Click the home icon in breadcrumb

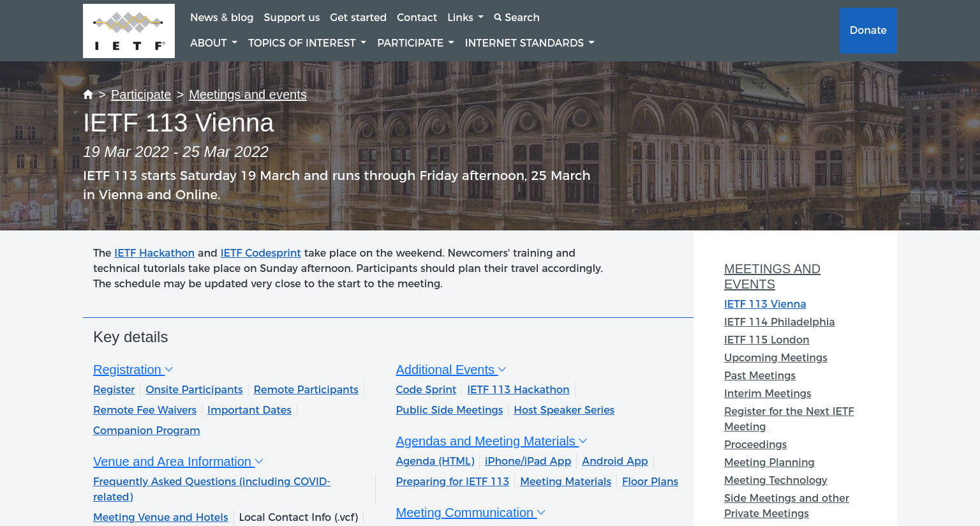[88, 94]
